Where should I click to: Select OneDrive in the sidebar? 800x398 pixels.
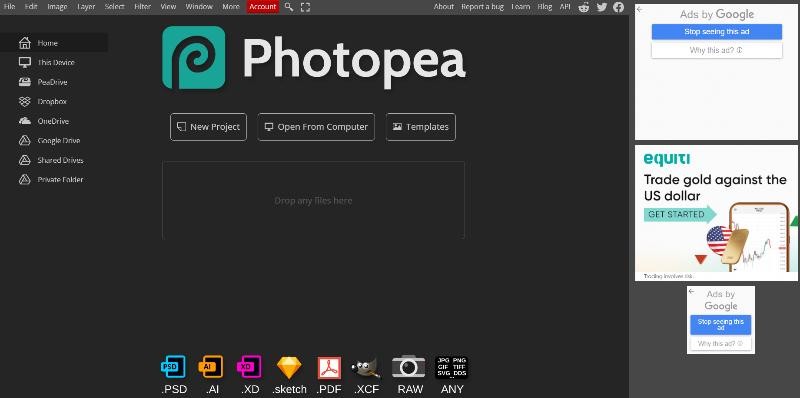point(54,121)
